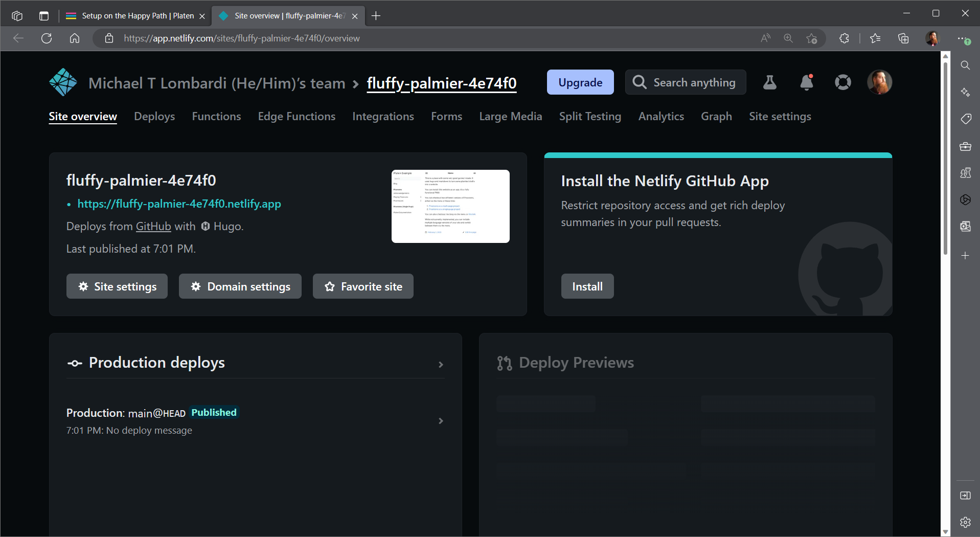Viewport: 980px width, 537px height.
Task: Click the Search anything field
Action: [686, 82]
